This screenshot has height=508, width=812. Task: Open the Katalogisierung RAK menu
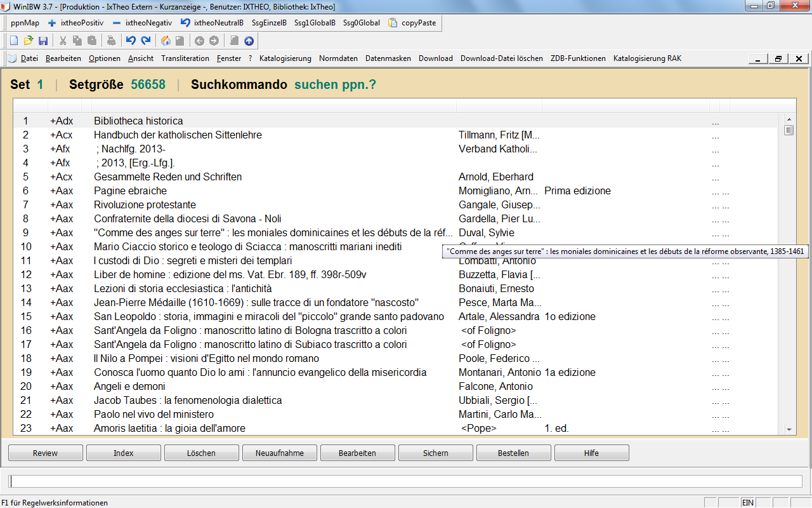pyautogui.click(x=647, y=58)
